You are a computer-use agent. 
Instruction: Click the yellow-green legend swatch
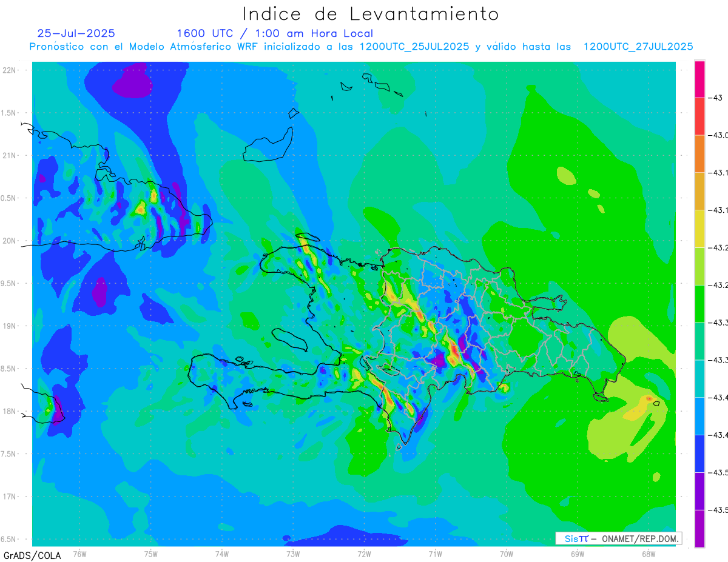699,266
